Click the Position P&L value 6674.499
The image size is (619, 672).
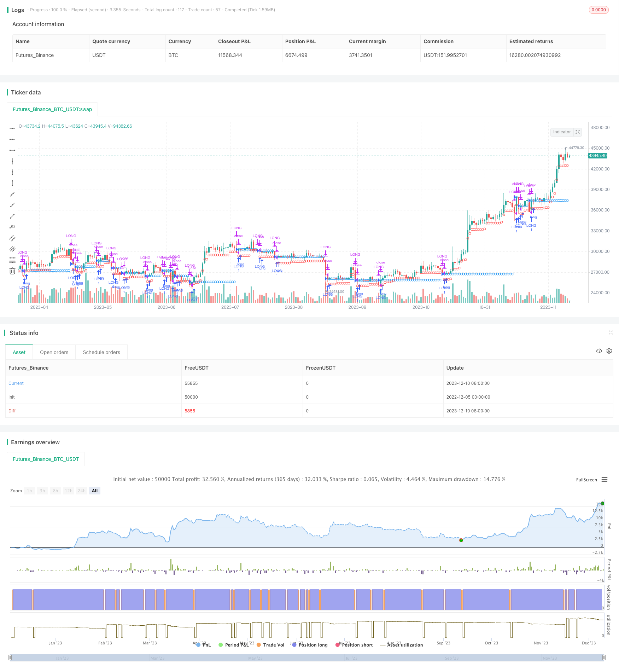tap(296, 55)
